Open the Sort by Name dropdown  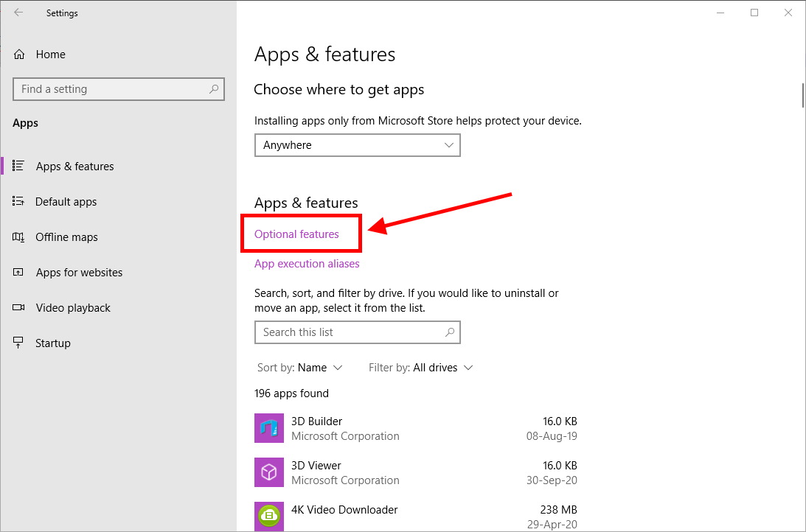click(x=299, y=368)
